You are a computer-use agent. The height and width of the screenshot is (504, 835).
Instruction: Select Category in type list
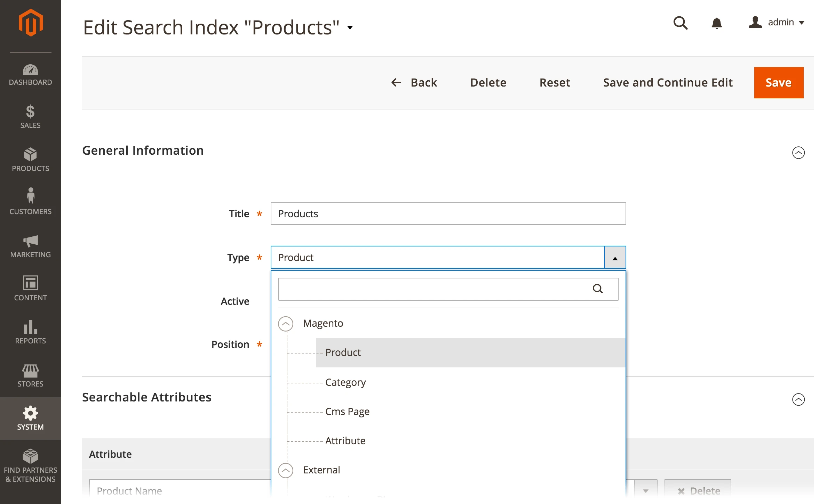(345, 382)
